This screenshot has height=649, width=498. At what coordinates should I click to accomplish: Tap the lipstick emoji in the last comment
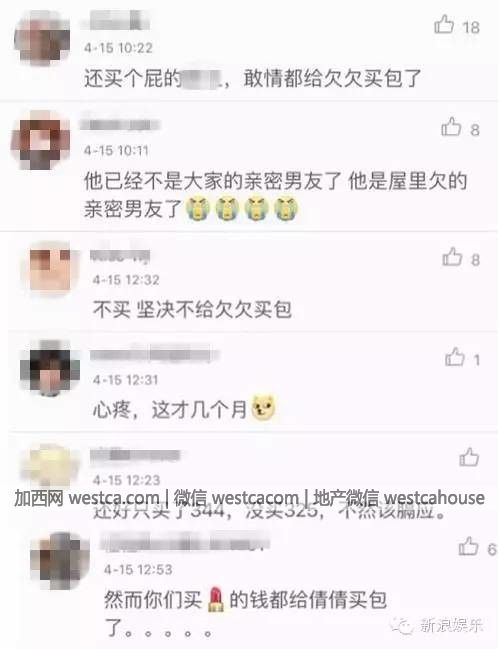215,599
